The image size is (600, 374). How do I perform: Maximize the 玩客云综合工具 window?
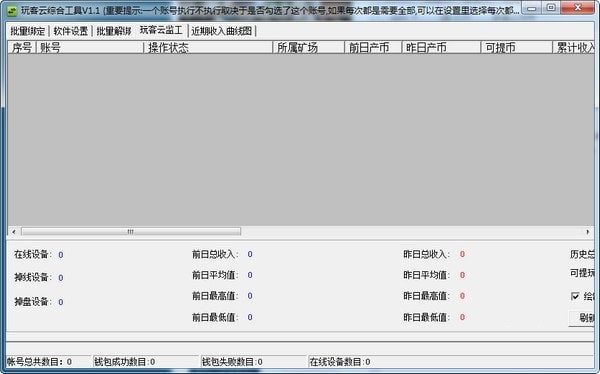[x=551, y=8]
